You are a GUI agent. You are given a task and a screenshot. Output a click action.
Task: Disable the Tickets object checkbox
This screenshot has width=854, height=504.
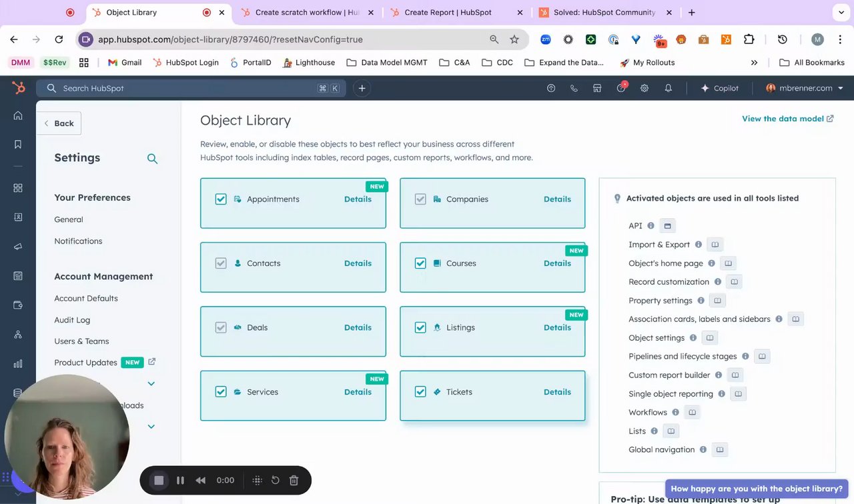(420, 392)
